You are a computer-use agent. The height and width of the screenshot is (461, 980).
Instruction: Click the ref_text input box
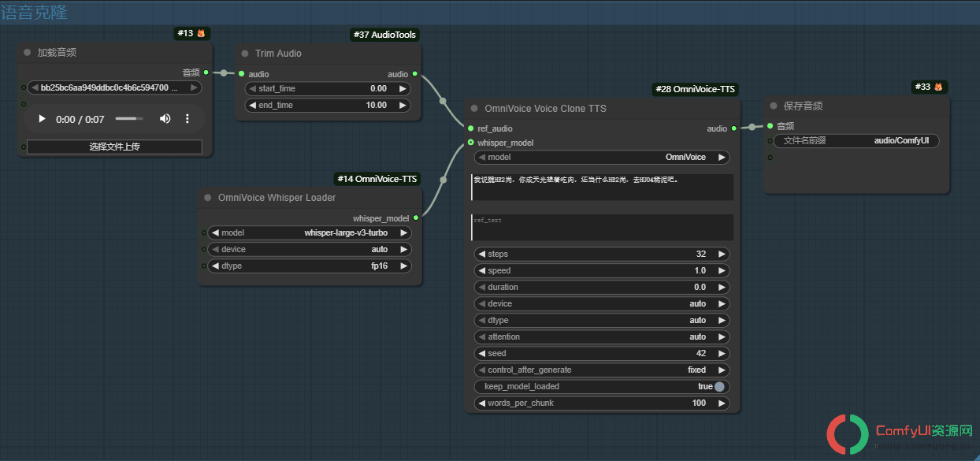click(602, 227)
